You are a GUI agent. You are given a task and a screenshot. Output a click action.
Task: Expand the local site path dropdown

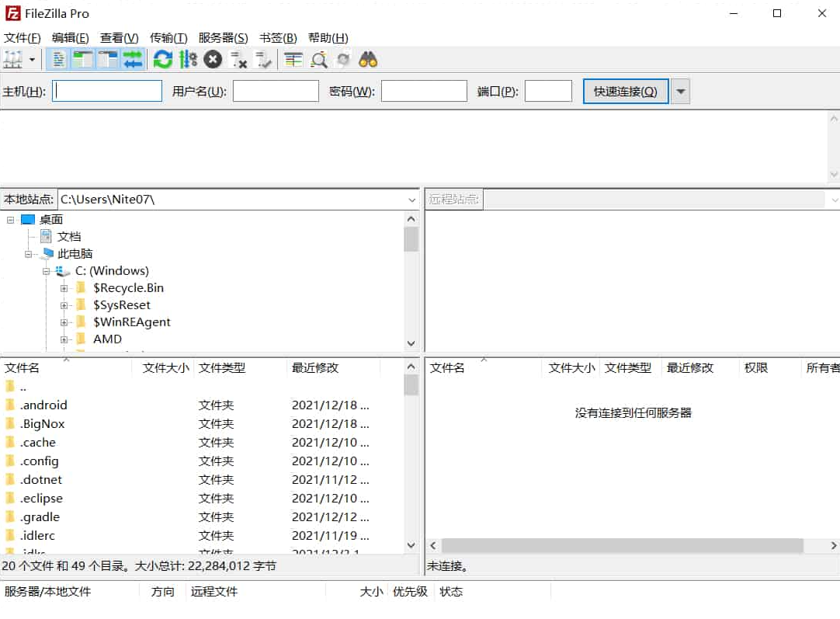point(411,200)
